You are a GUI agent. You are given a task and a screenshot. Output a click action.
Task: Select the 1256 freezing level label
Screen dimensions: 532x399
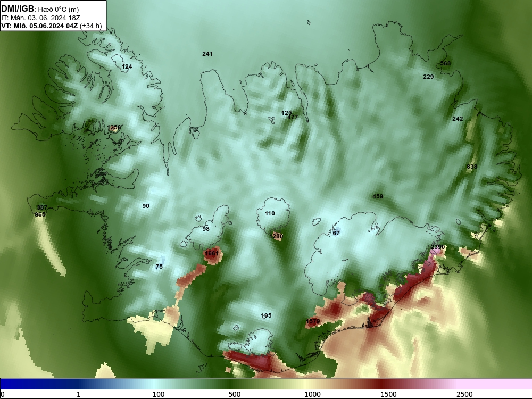coord(114,128)
